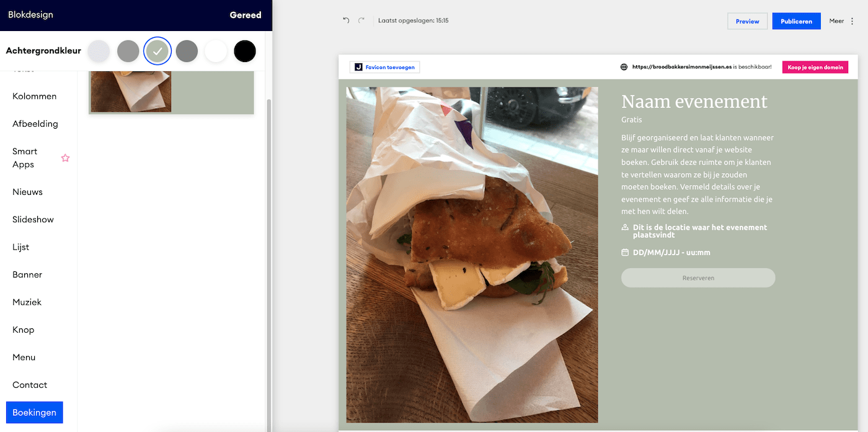Click the Laatst opgeslagen: 15:15 status text
Screen dimensions: 868x432
(414, 20)
